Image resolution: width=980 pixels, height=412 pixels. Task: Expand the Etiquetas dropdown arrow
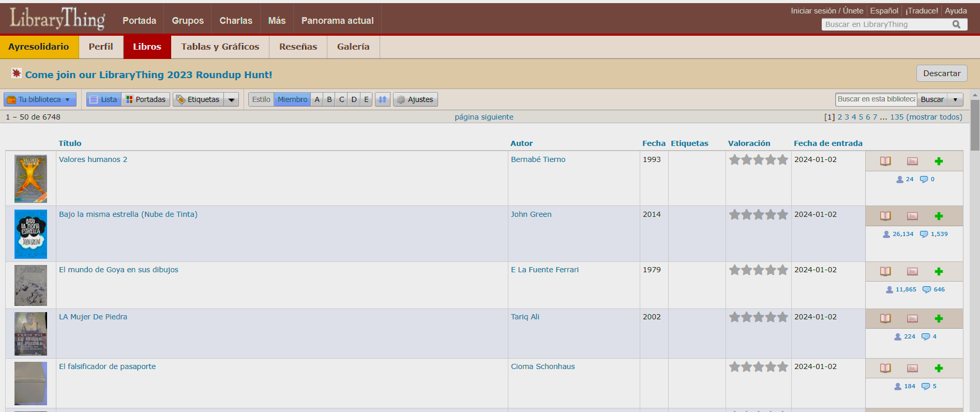[x=231, y=99]
